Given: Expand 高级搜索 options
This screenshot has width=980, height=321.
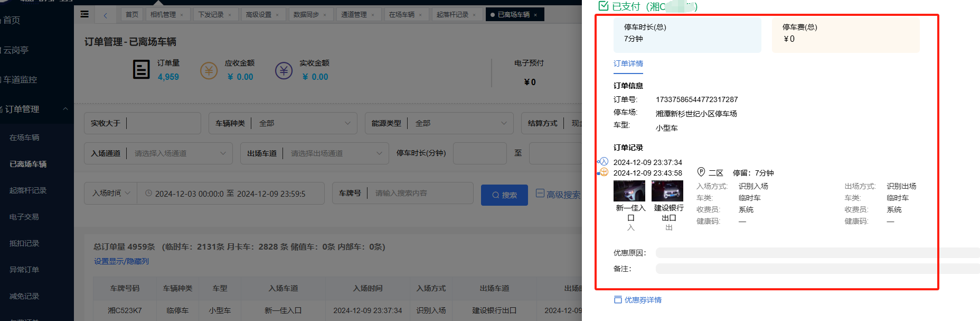Looking at the screenshot, I should (x=558, y=194).
